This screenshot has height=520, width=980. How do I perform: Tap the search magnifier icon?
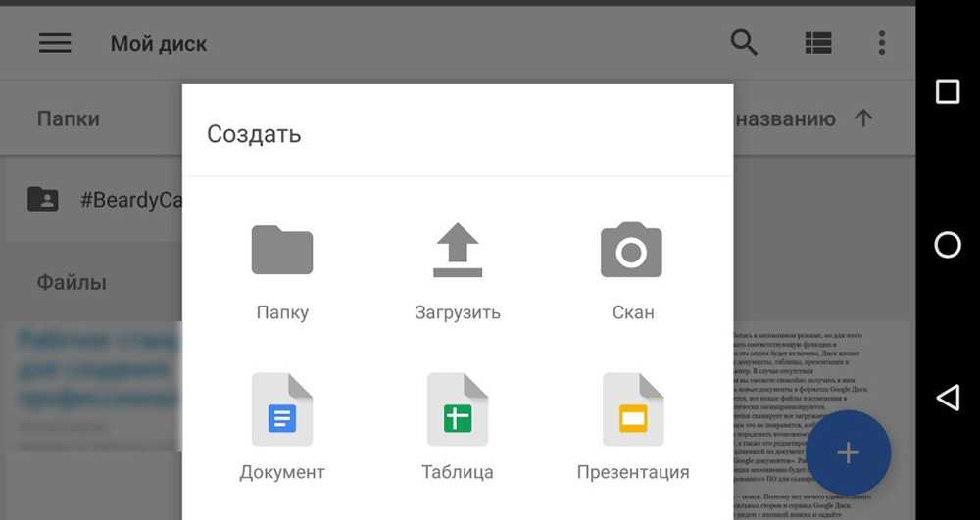tap(744, 43)
